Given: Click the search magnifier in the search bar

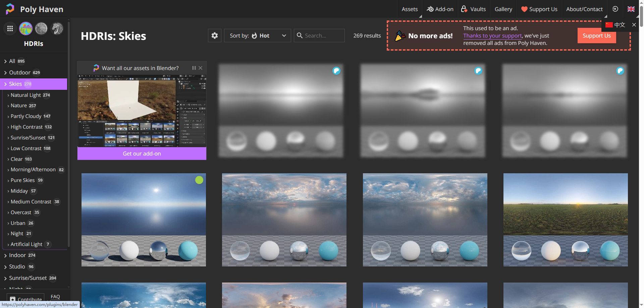Looking at the screenshot, I should tap(300, 35).
